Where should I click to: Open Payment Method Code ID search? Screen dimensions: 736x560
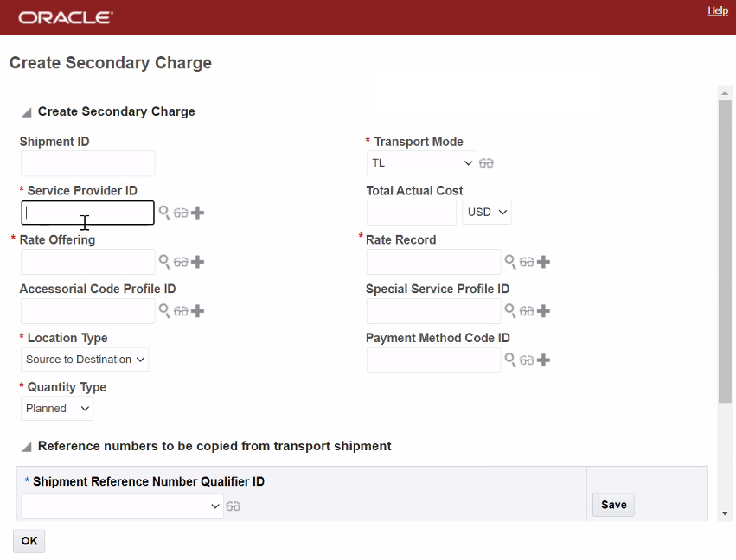(510, 360)
